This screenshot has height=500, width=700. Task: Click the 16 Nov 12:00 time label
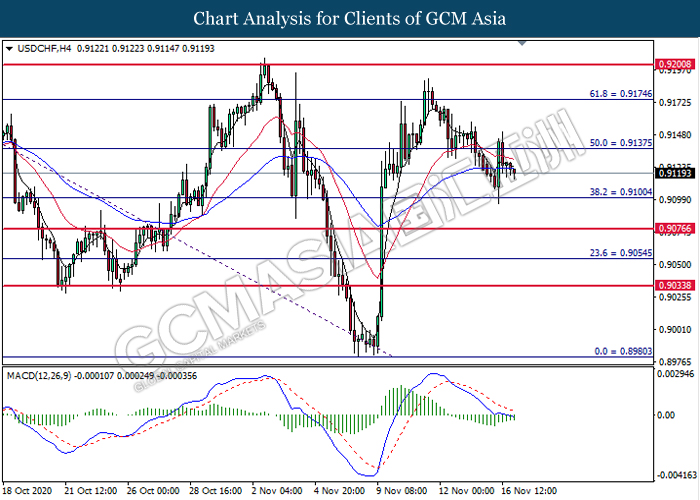[x=530, y=491]
